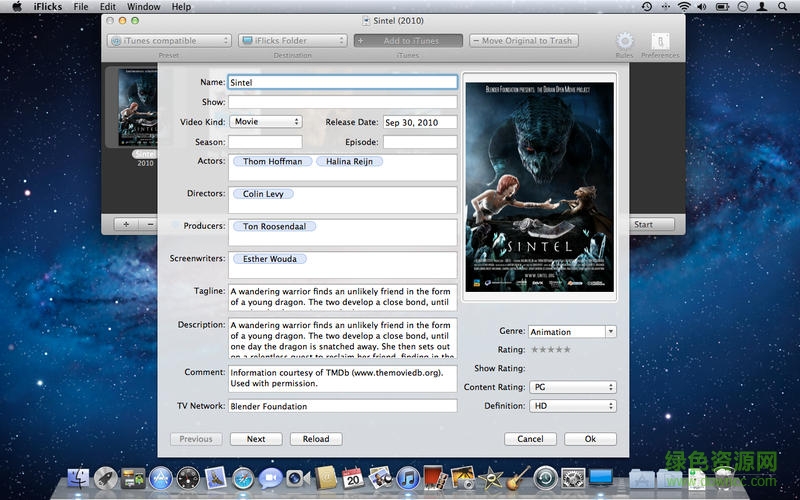Click the Reload button

315,439
